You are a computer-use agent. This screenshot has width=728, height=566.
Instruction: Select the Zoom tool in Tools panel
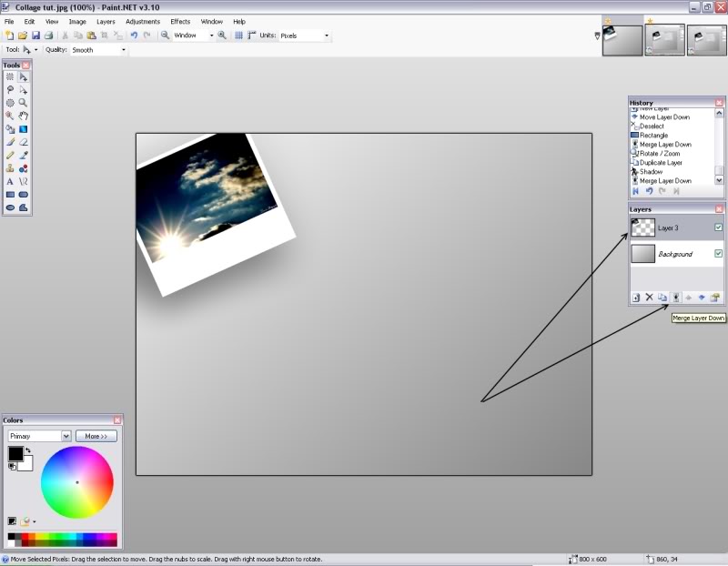coord(24,103)
